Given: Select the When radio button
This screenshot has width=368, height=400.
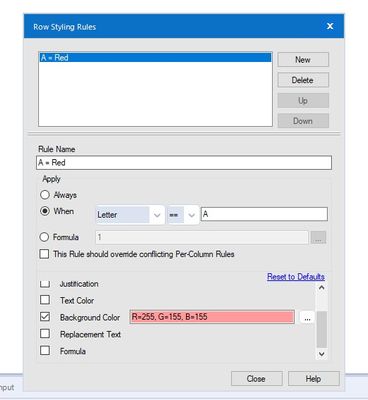Looking at the screenshot, I should [x=45, y=211].
